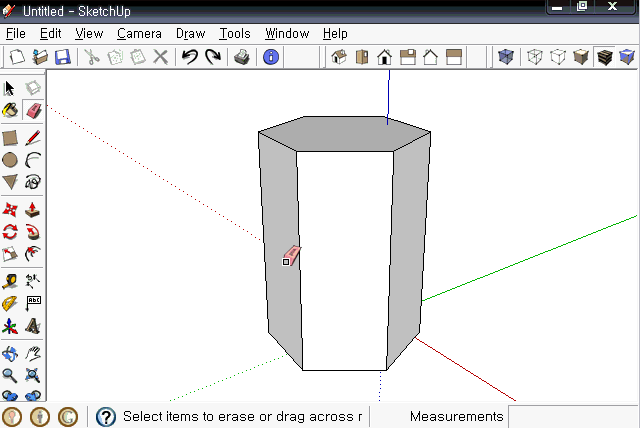
Task: Open the Draw menu
Action: [190, 33]
